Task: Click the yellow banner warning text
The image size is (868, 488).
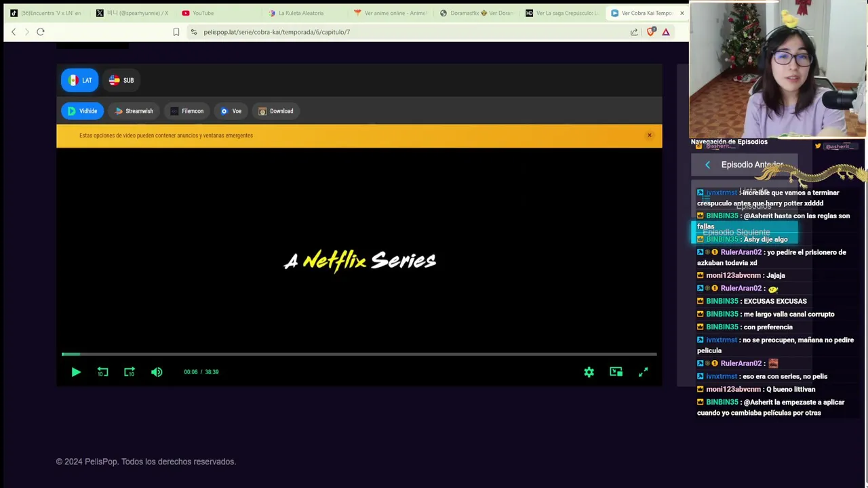Action: pyautogui.click(x=166, y=136)
